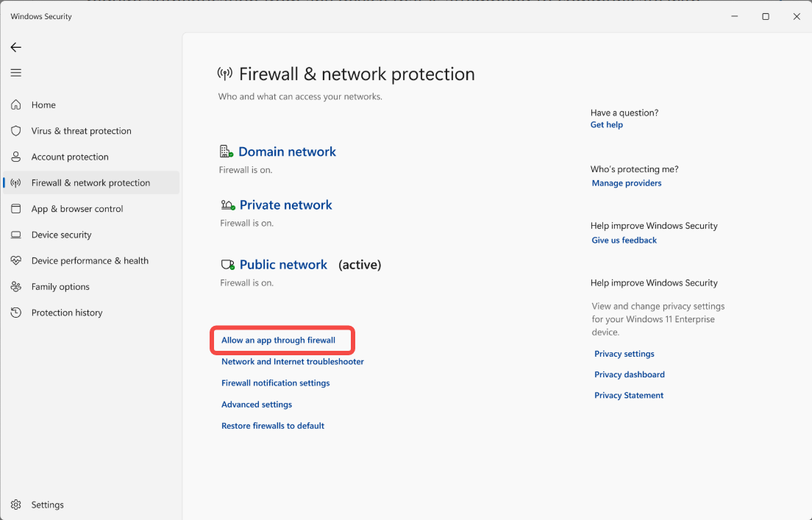Click the Firewall antenna icon in sidebar
Screen dimensions: 812x520
[x=16, y=182]
